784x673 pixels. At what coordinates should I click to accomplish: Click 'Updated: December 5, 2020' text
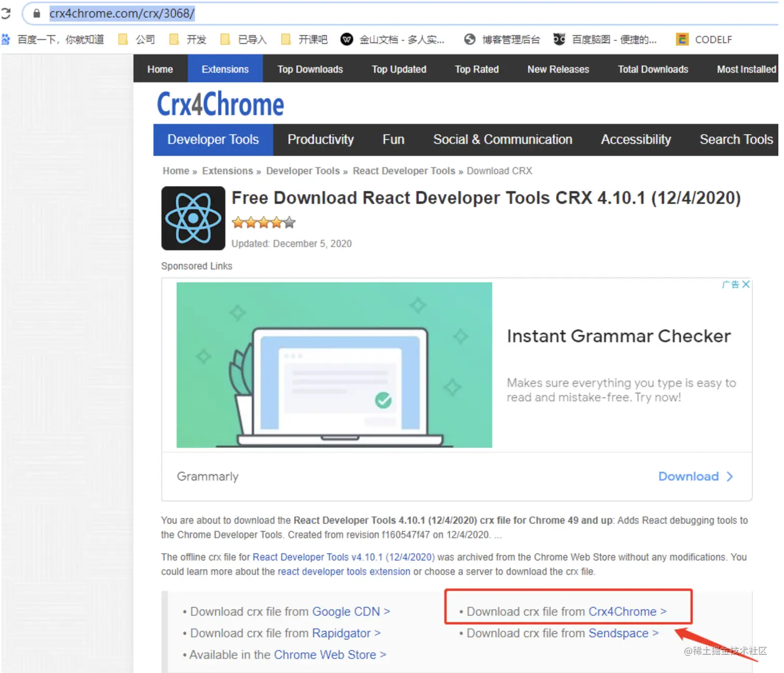click(291, 243)
